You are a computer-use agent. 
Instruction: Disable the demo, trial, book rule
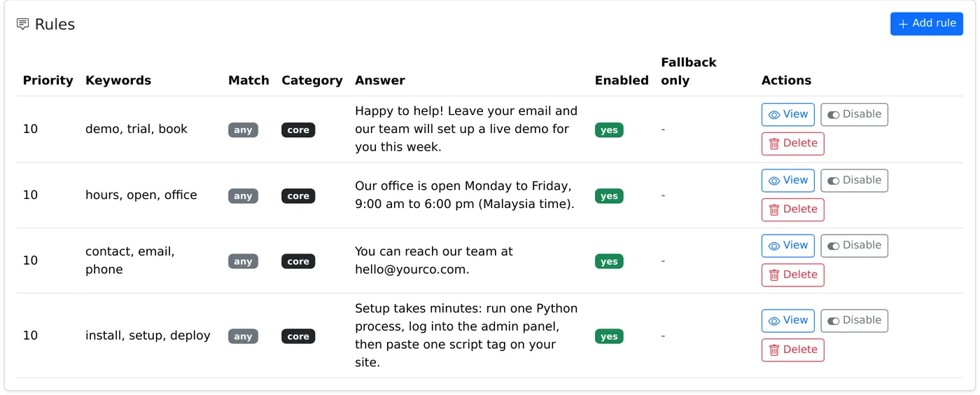(854, 115)
